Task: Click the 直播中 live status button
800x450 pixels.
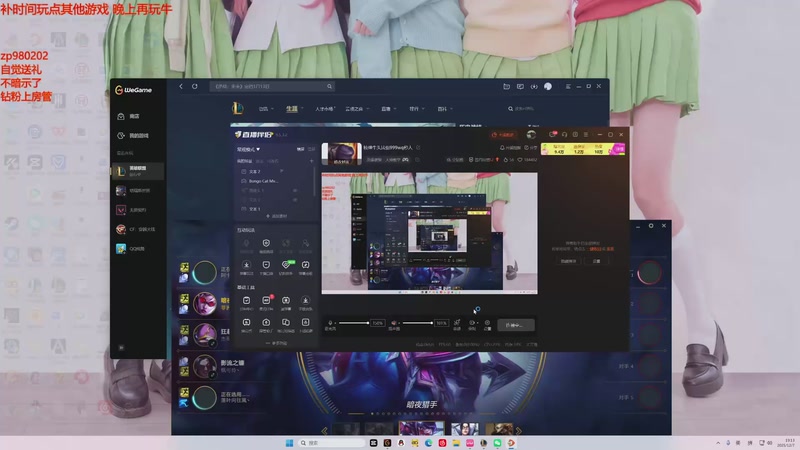Action: click(x=516, y=325)
